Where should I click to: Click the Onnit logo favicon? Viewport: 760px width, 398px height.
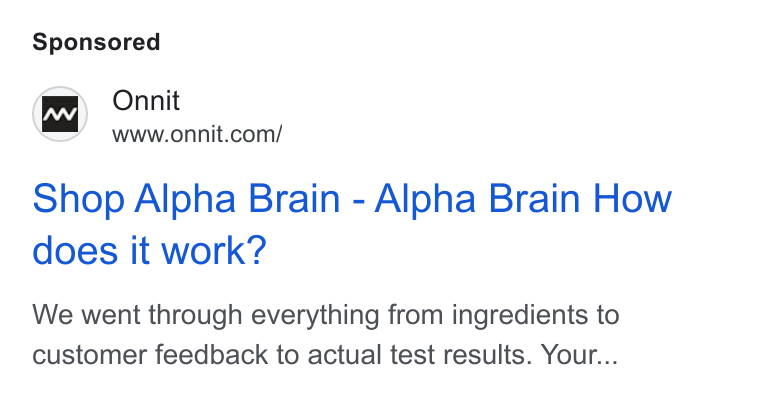coord(60,114)
